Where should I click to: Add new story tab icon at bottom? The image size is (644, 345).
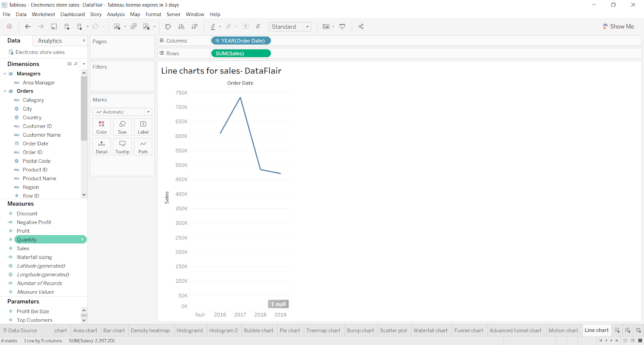639,331
